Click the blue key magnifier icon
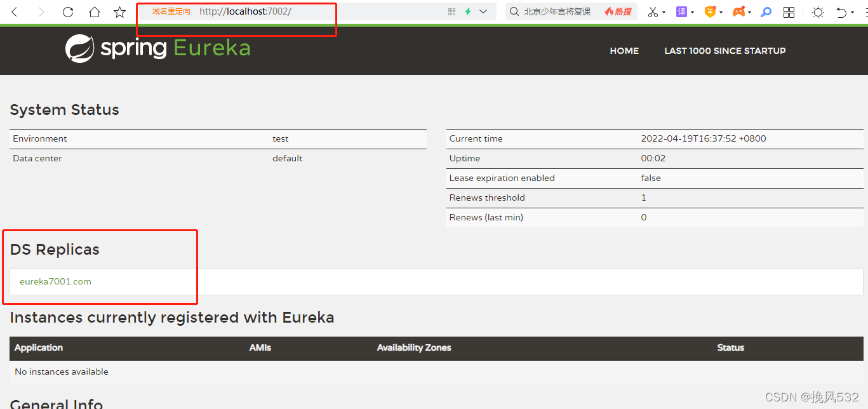Screen dimensions: 868x409 click(x=766, y=12)
